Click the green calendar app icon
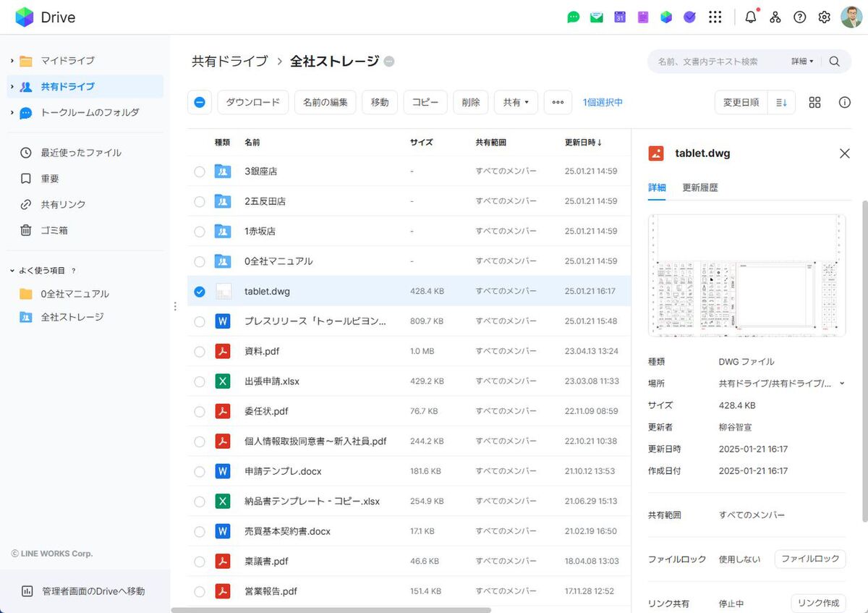 [x=620, y=17]
